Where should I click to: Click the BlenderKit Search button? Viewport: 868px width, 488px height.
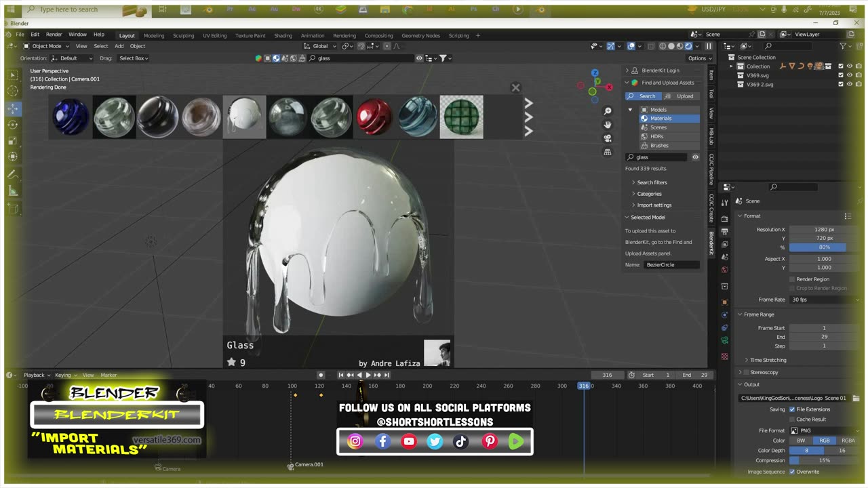point(643,96)
